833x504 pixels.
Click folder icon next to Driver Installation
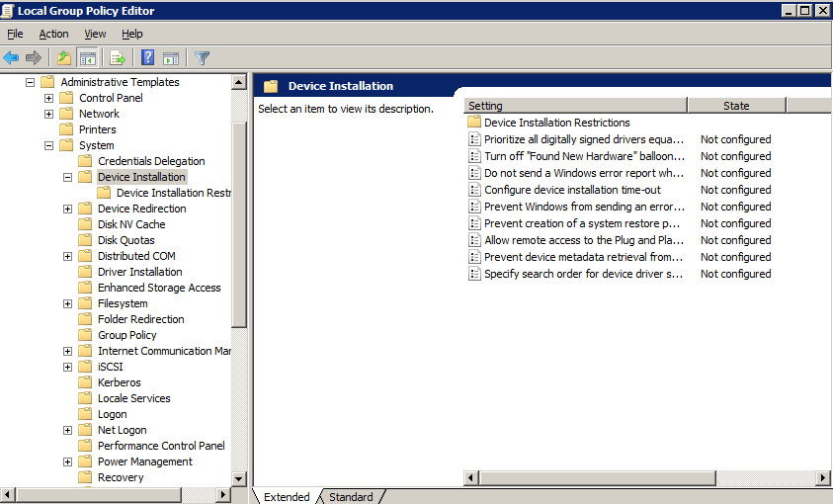tap(85, 272)
